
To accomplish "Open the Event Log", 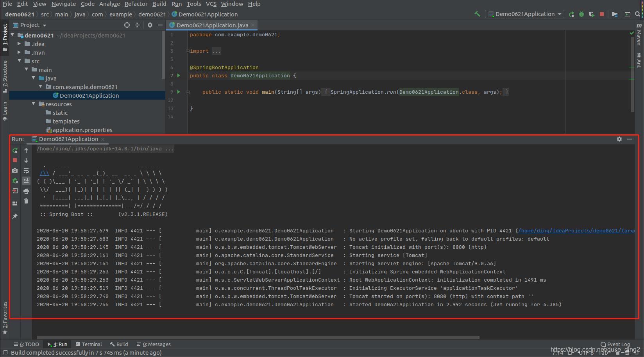I will 615,345.
